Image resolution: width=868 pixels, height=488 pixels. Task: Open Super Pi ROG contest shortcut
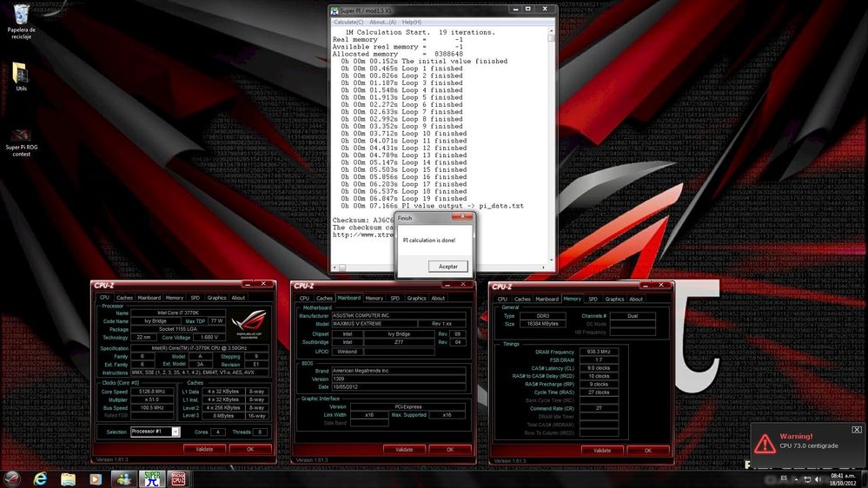[x=21, y=142]
